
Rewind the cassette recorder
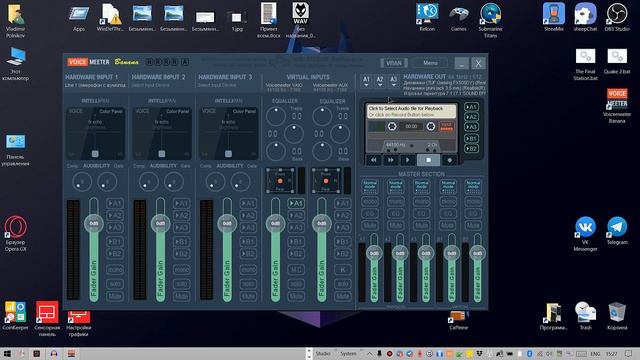point(373,160)
